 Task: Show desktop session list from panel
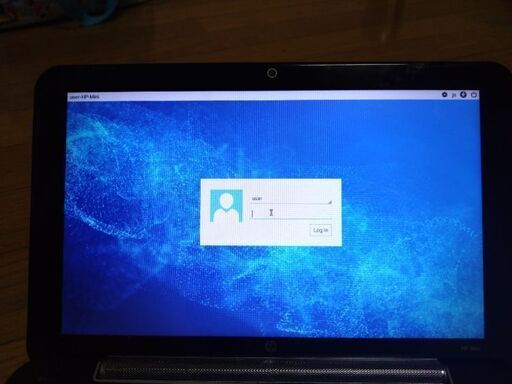(444, 95)
